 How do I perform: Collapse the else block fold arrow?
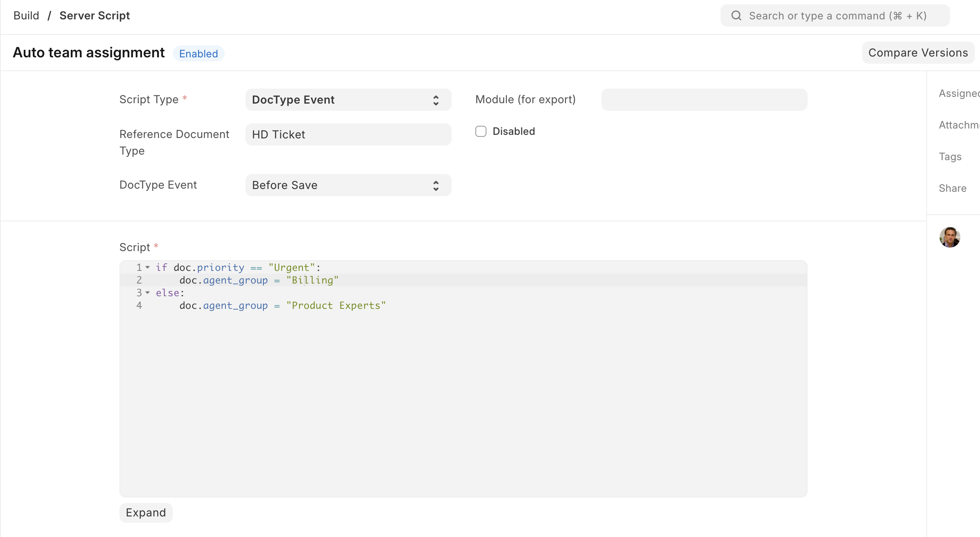point(148,293)
